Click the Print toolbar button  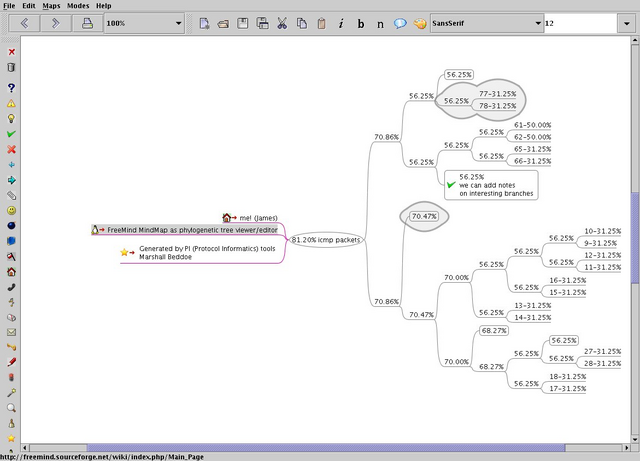(87, 23)
